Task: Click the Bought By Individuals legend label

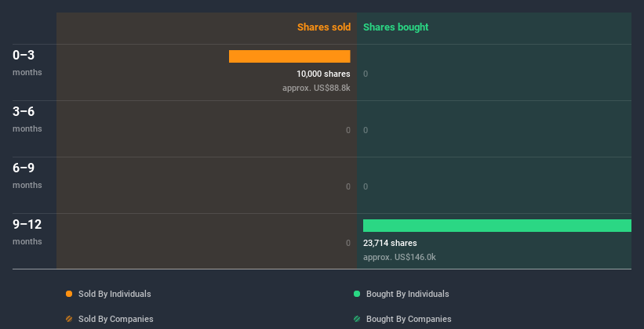Action: click(x=407, y=294)
